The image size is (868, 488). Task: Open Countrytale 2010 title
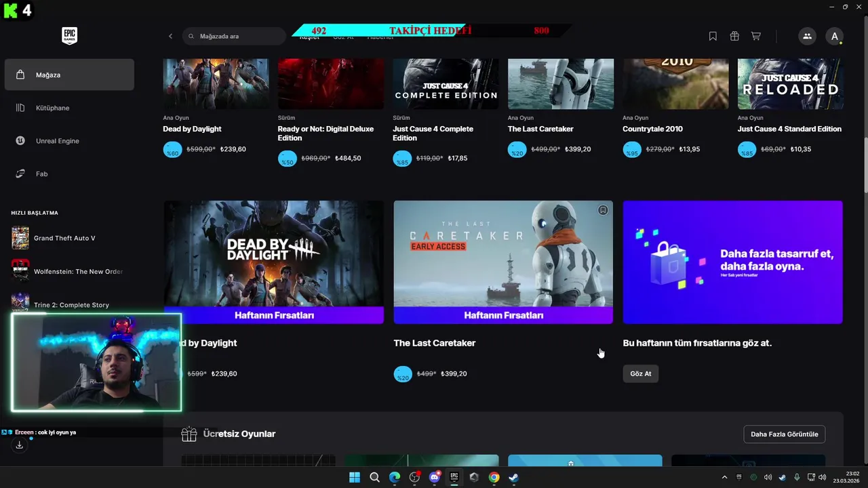coord(652,129)
